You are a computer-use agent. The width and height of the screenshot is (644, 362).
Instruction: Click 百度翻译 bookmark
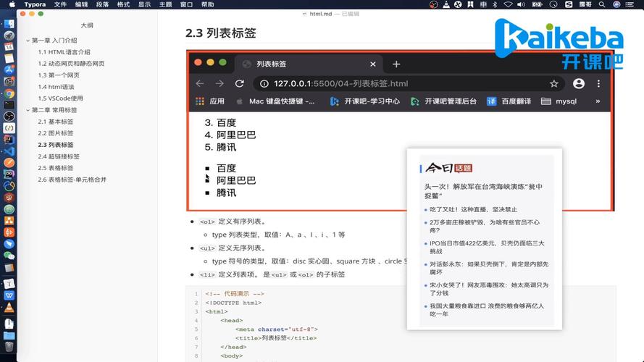[509, 101]
